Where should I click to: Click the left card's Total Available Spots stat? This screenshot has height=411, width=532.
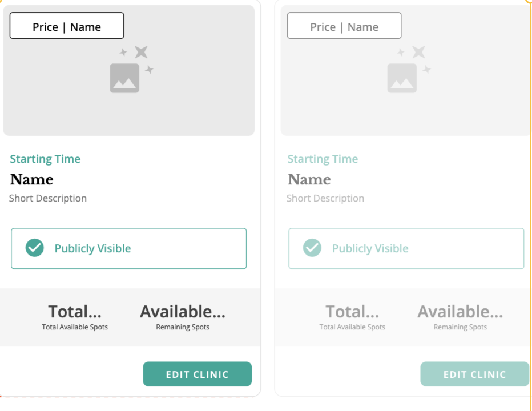[75, 317]
